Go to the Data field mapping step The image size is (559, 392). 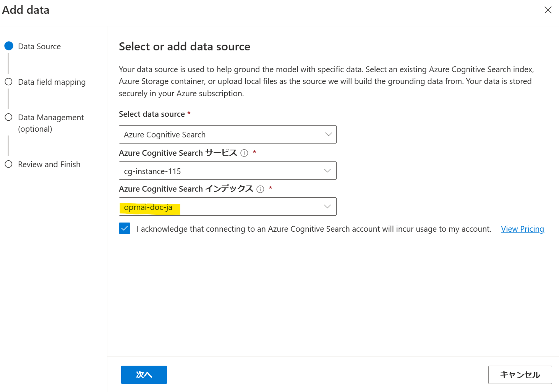point(52,82)
